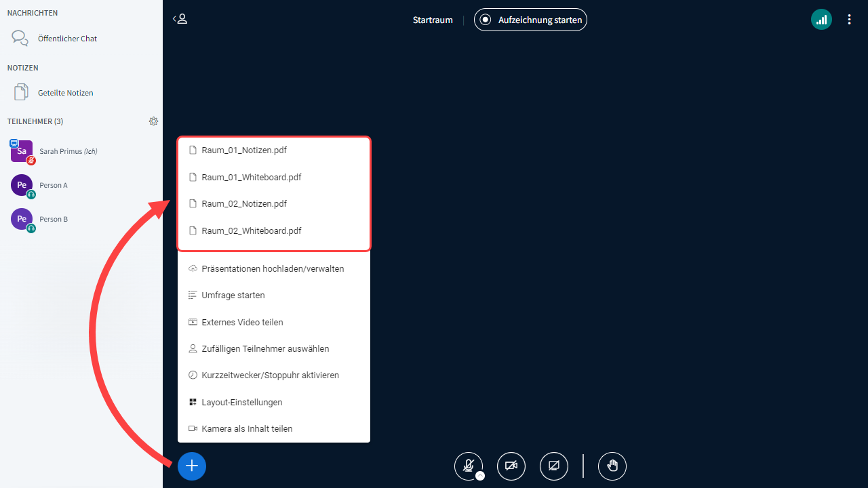
Task: Unmute the microphone
Action: (x=468, y=466)
